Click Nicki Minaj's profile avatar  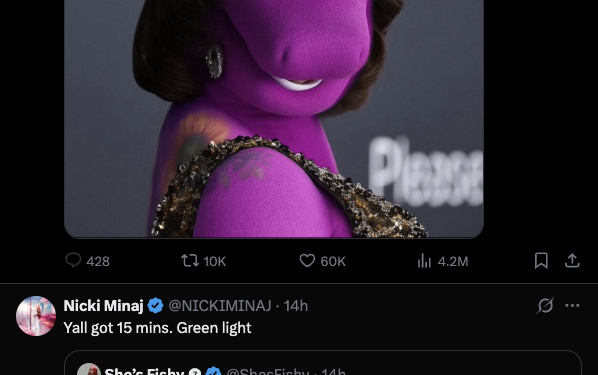pos(36,316)
